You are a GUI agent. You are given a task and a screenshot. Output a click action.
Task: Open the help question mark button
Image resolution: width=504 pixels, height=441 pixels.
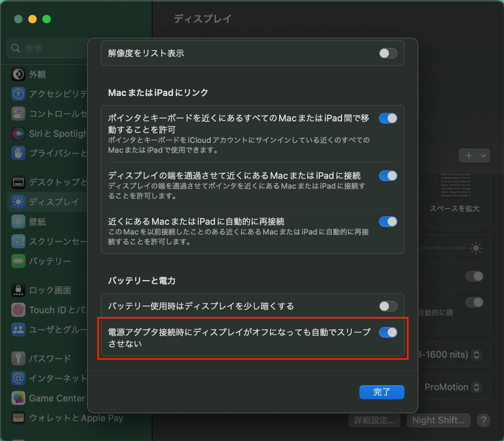(x=483, y=420)
